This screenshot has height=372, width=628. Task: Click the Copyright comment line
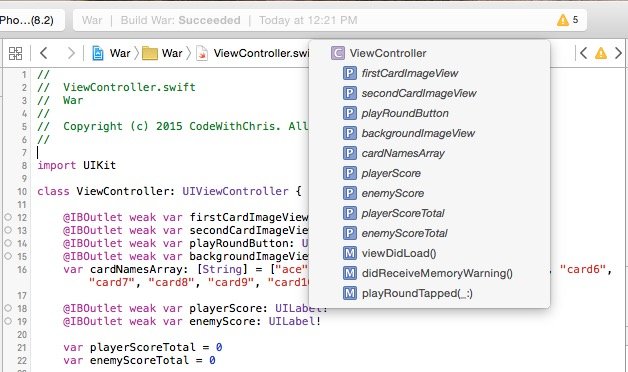coord(173,126)
